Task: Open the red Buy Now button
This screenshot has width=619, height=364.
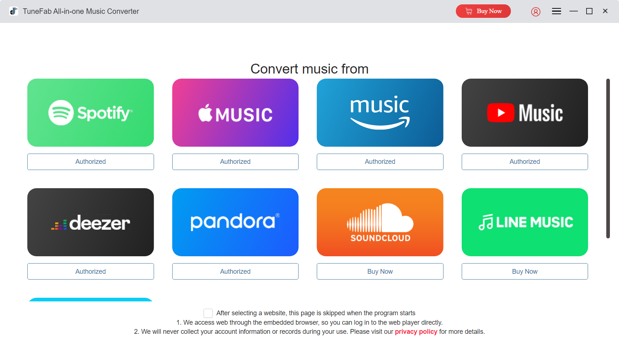Action: coord(483,11)
